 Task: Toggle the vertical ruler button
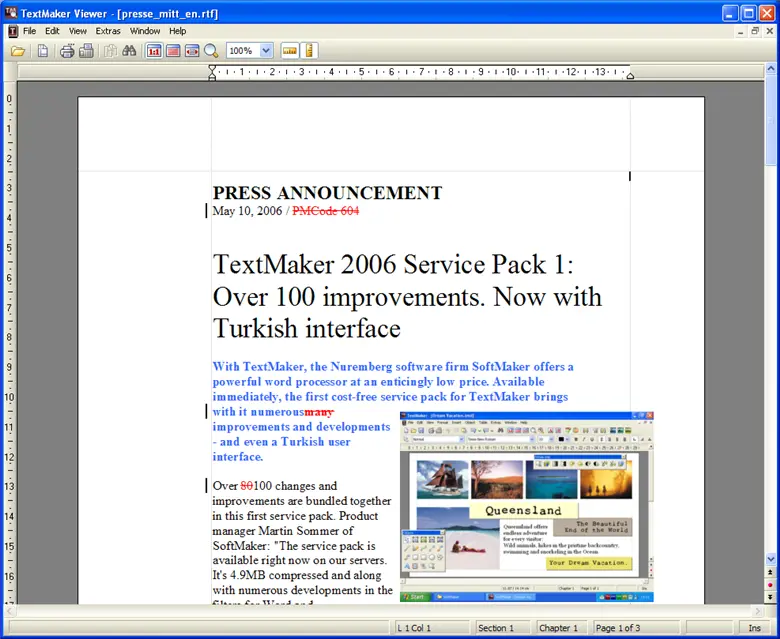pos(309,51)
